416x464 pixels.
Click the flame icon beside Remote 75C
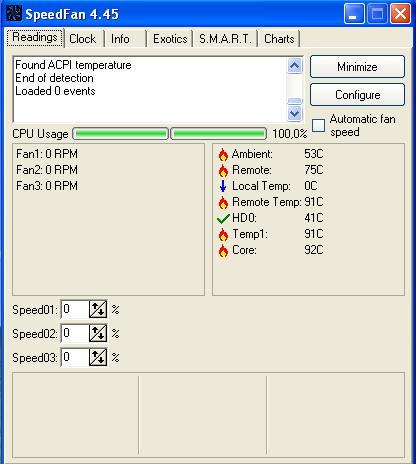point(223,170)
